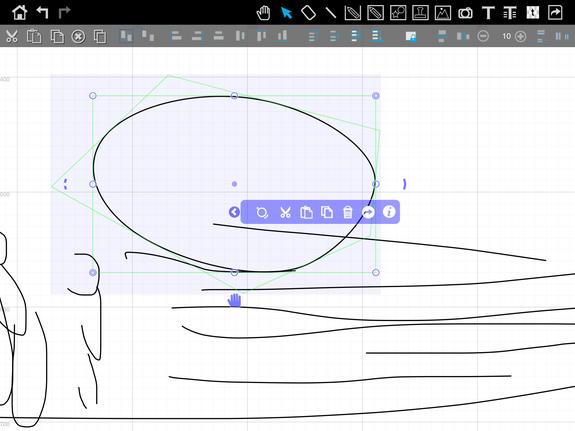Paste from purple context toolbar
The height and width of the screenshot is (431, 575).
pyautogui.click(x=306, y=212)
